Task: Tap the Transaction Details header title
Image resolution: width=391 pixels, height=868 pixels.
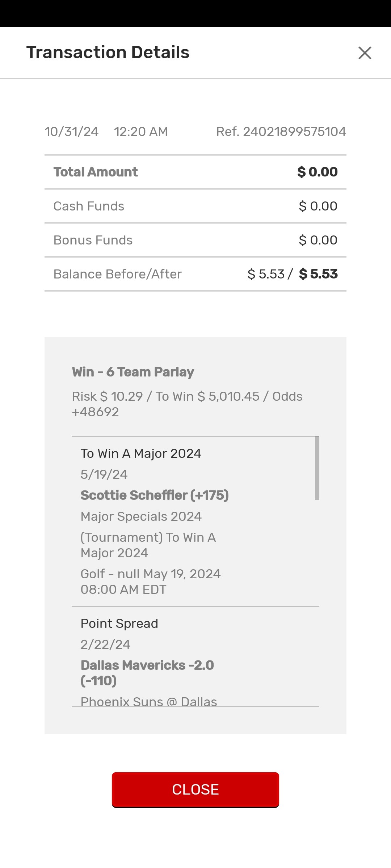Action: click(108, 52)
